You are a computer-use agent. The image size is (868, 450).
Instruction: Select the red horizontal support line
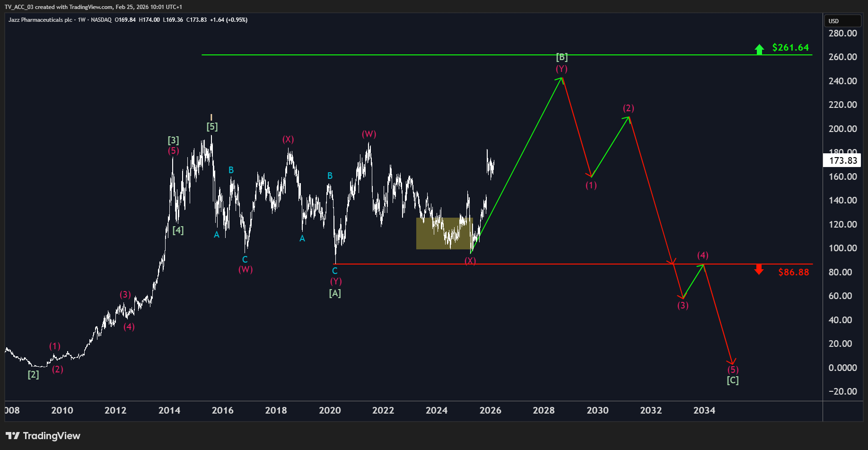(x=573, y=264)
